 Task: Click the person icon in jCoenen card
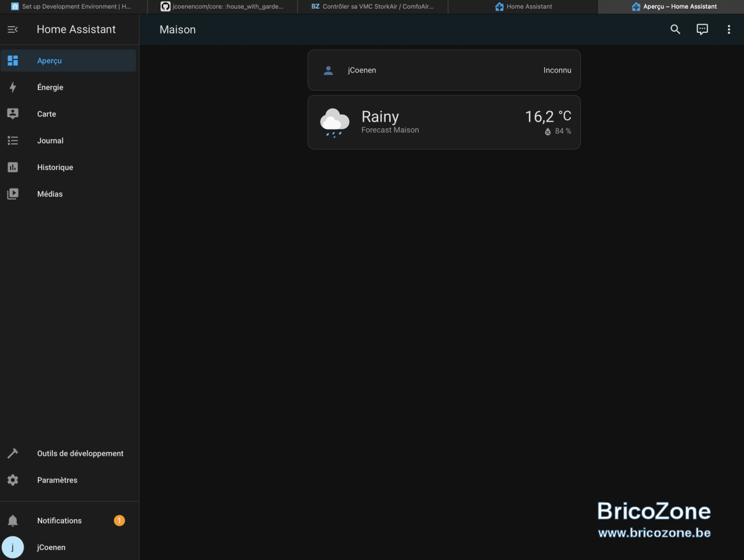click(329, 70)
